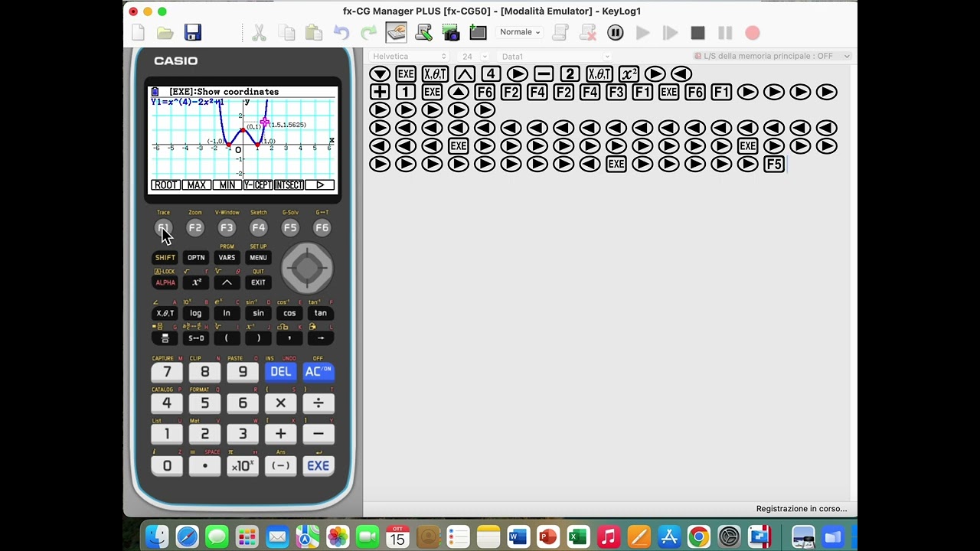The height and width of the screenshot is (551, 980).
Task: Click the ×10^x exponent key
Action: (x=243, y=465)
